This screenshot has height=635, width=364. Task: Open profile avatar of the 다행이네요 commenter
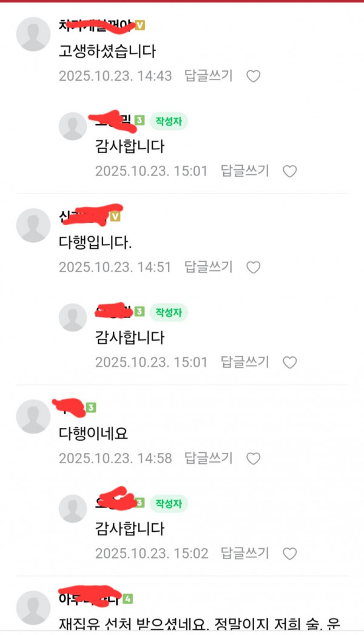point(33,416)
